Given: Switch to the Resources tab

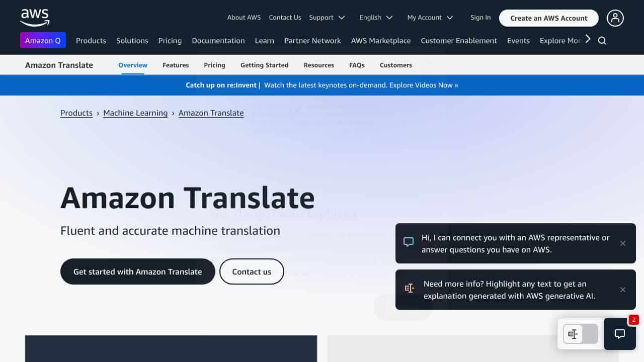Looking at the screenshot, I should pyautogui.click(x=319, y=65).
